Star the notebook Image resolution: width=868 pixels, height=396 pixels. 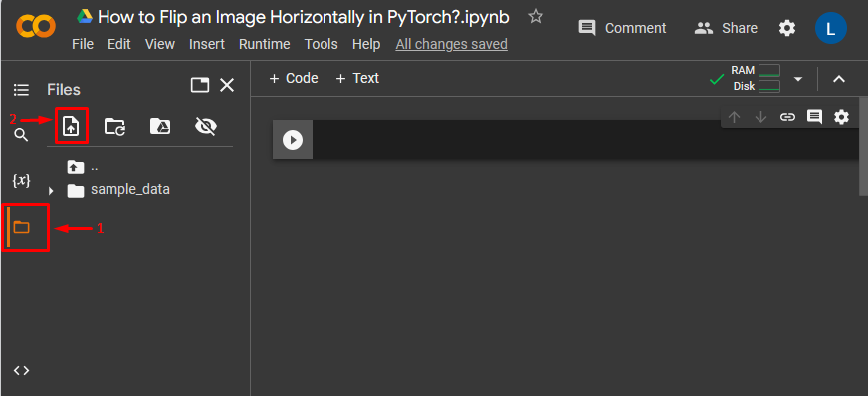click(535, 17)
